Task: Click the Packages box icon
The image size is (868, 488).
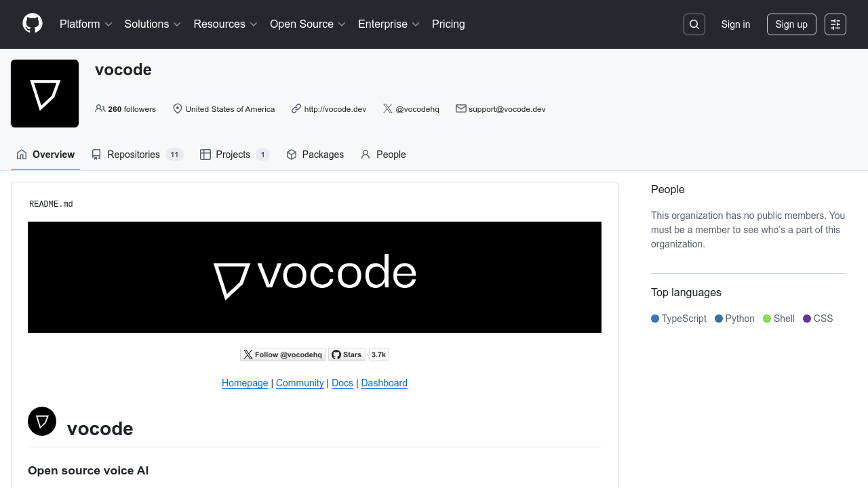Action: click(292, 155)
